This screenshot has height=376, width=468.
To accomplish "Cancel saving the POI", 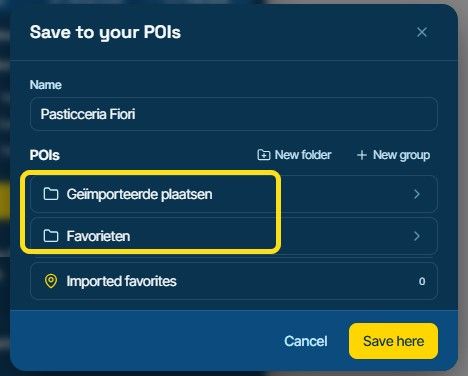I will (x=306, y=341).
